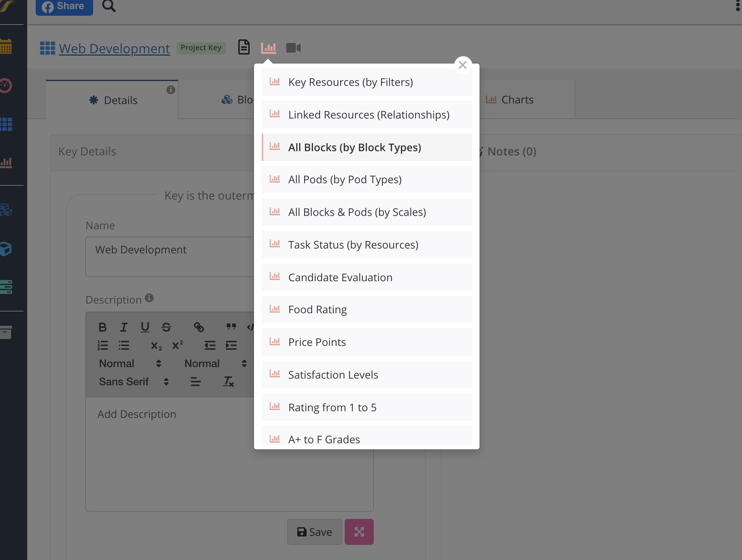
Task: Click the video camera icon
Action: [x=293, y=48]
